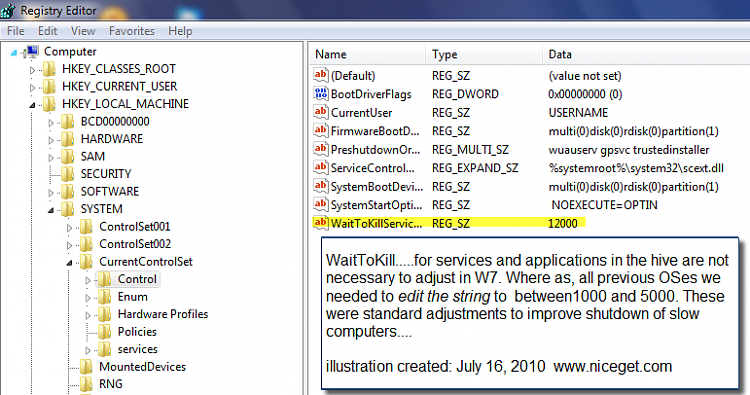Click the HKEY_CURRENT_USER folder icon
Viewport: 750px width, 395px height.
point(49,87)
